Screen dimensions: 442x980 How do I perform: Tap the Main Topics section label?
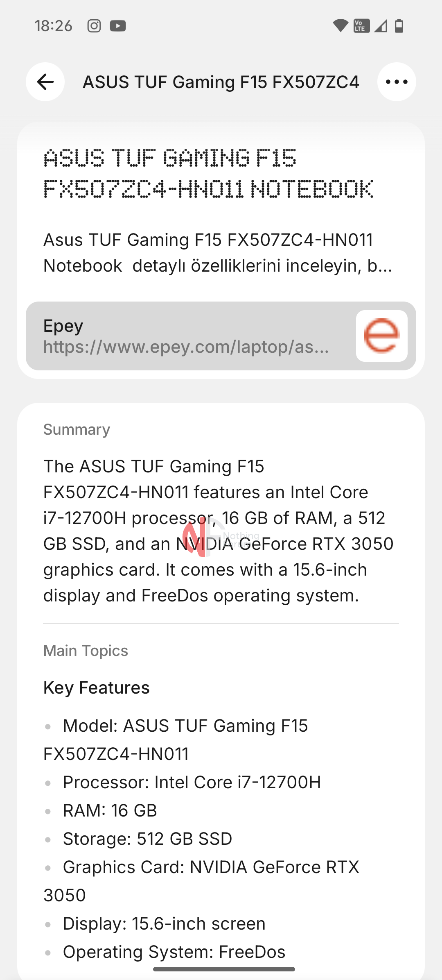[86, 651]
